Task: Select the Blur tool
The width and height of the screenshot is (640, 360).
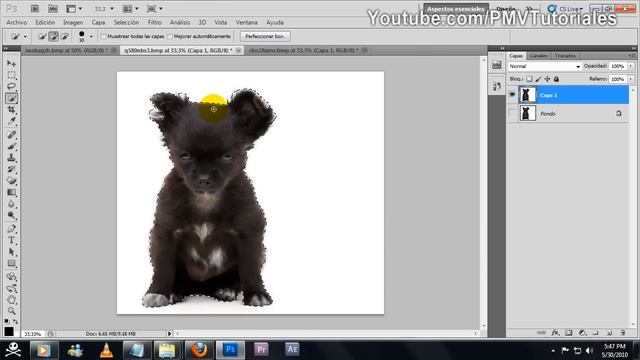Action: pos(11,204)
